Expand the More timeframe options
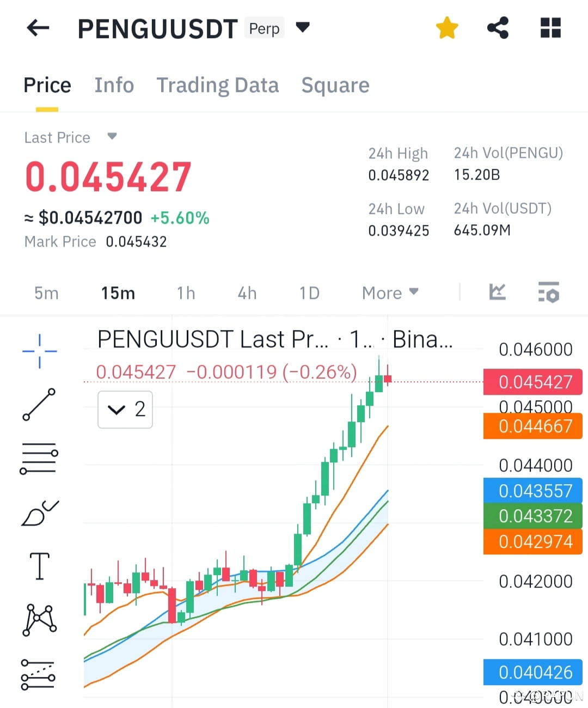The image size is (588, 708). pyautogui.click(x=389, y=292)
